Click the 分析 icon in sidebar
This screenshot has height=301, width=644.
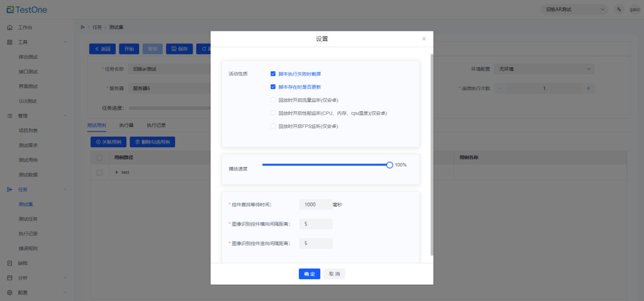pos(10,278)
